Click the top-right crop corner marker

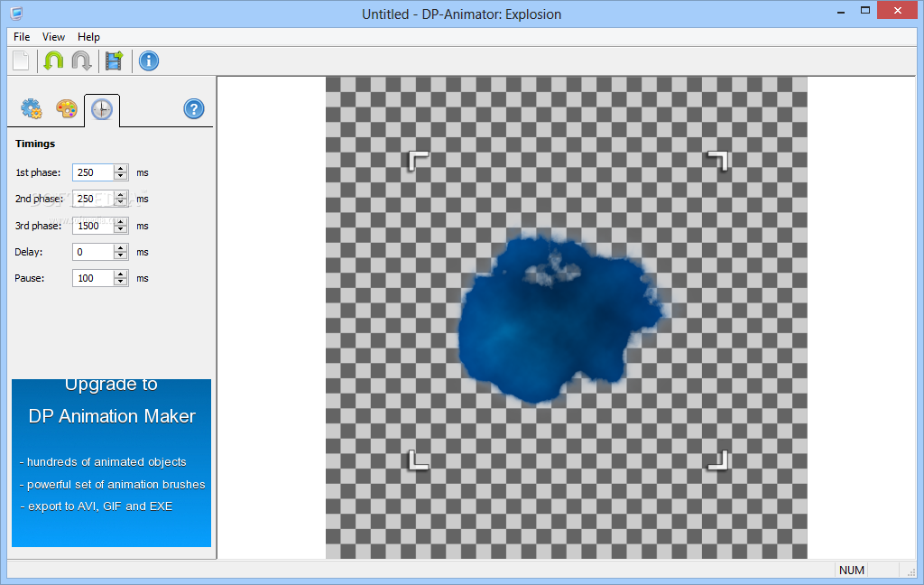[717, 161]
